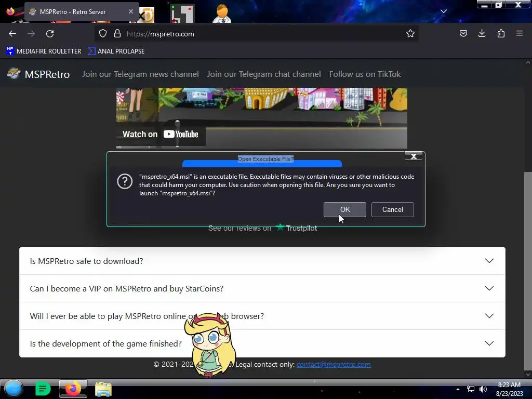The width and height of the screenshot is (532, 399).
Task: Select the MSPRetro - Retro Server tab
Action: coord(82,11)
